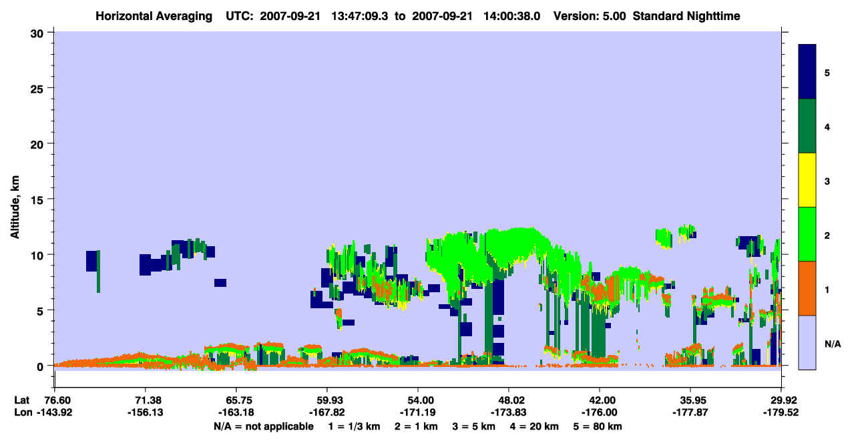
Task: Click the longitude value -173.83
Action: (509, 412)
